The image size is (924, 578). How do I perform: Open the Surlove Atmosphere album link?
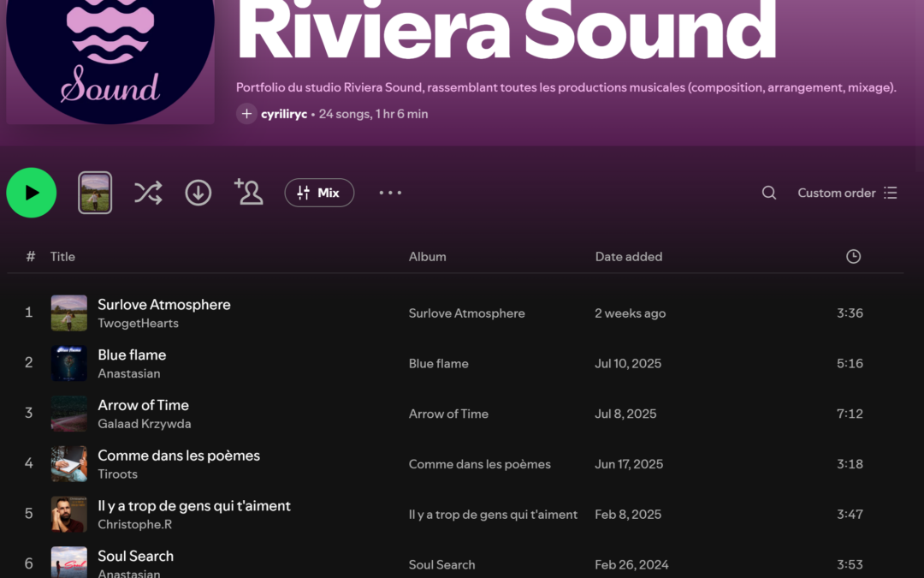click(467, 313)
